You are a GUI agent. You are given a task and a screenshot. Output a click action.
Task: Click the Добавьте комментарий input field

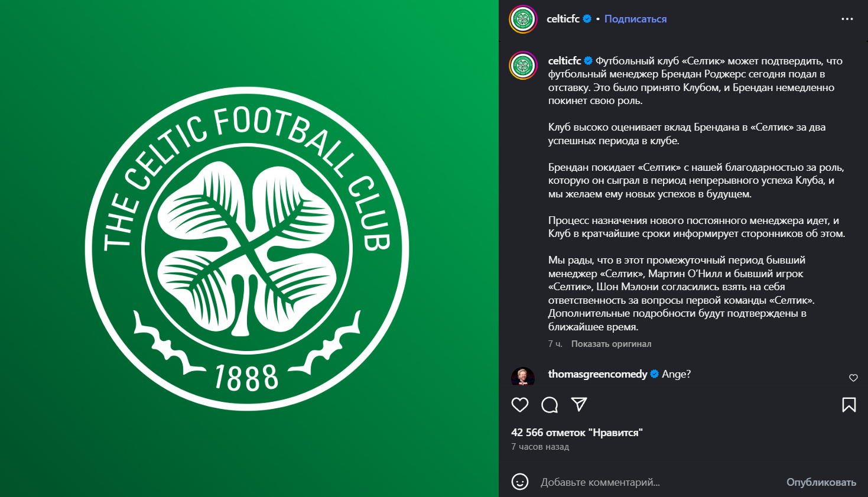[659, 482]
